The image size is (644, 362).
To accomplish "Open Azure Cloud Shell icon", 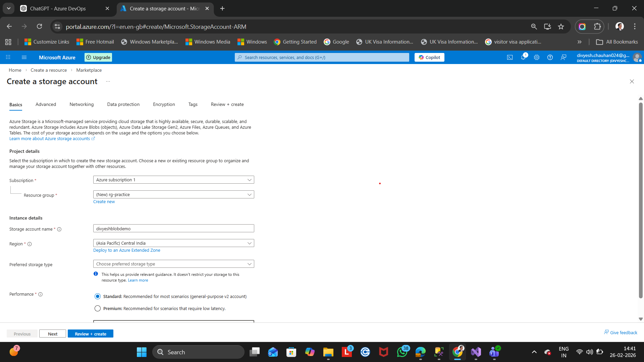I will point(509,57).
